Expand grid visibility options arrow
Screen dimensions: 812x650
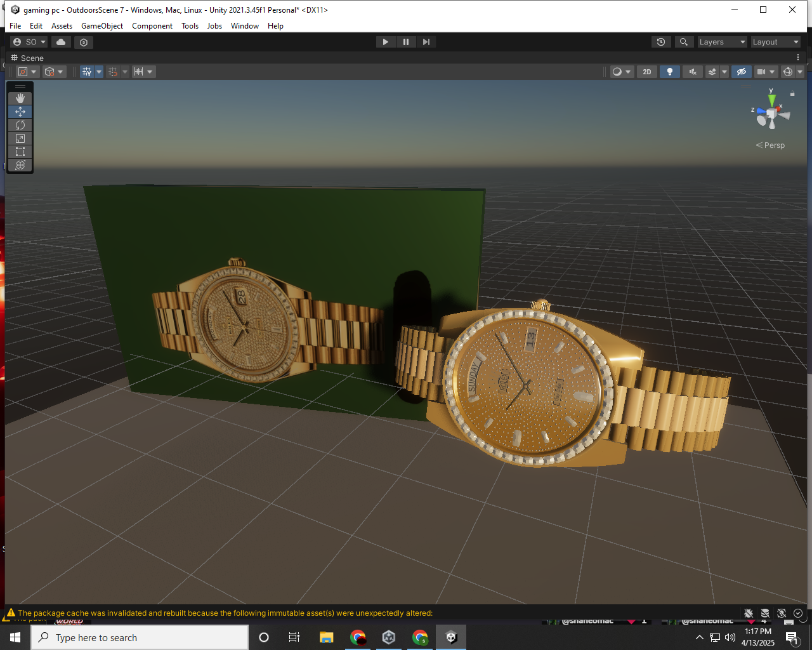tap(99, 72)
